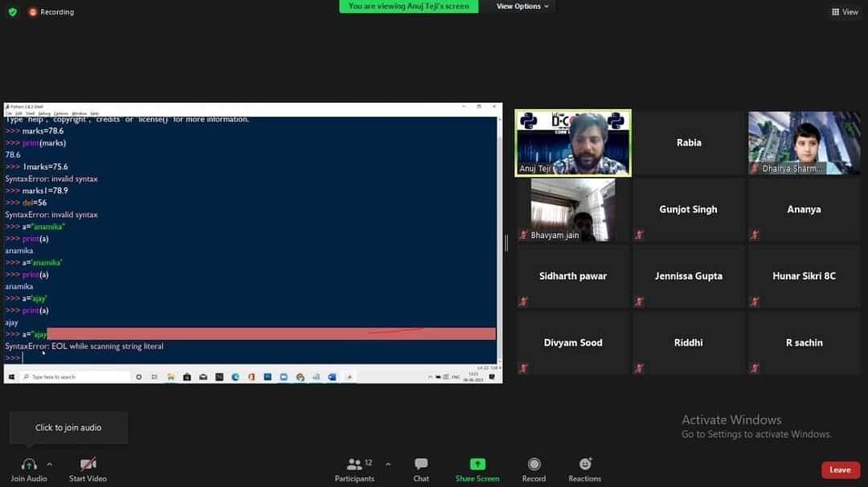868x487 pixels.
Task: Click 'SyntaxError: EOL while scanning string literal' text
Action: (84, 346)
